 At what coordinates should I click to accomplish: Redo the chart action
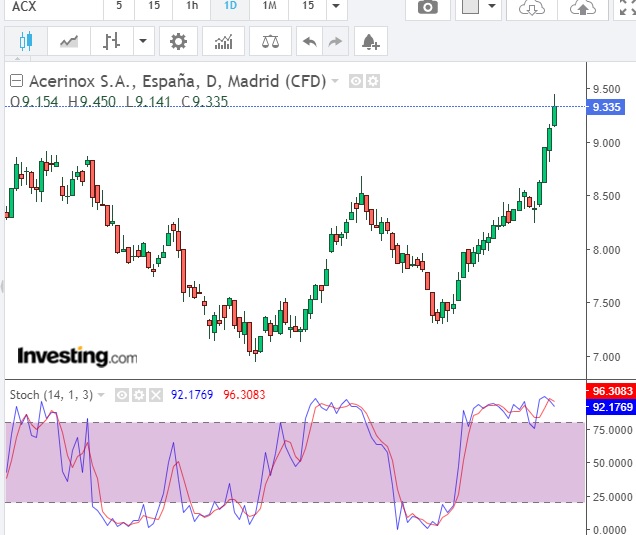pos(335,41)
